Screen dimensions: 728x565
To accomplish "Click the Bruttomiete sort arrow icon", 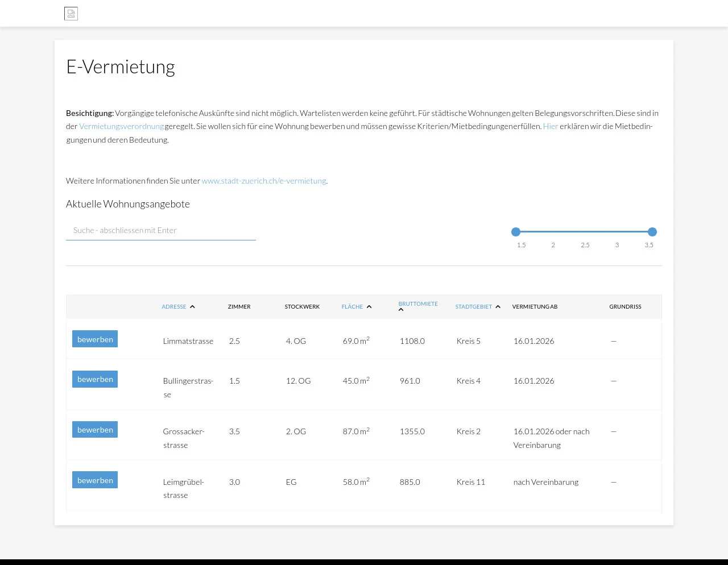I will point(401,310).
